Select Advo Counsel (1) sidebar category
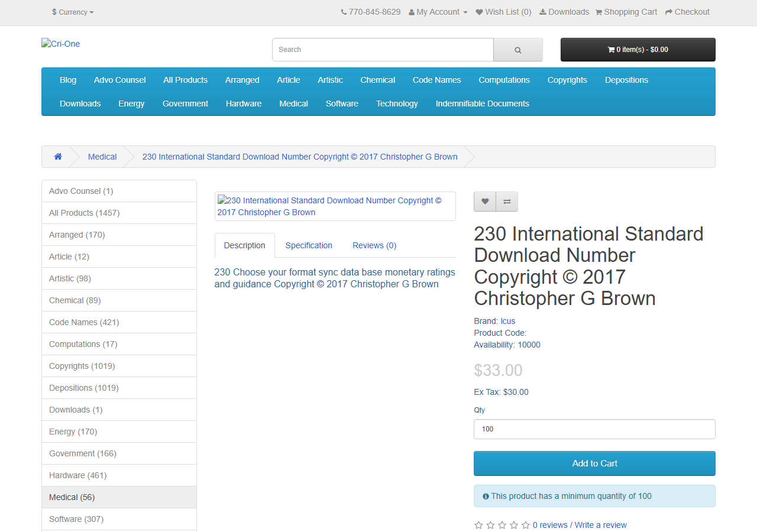This screenshot has height=532, width=757. tap(119, 191)
